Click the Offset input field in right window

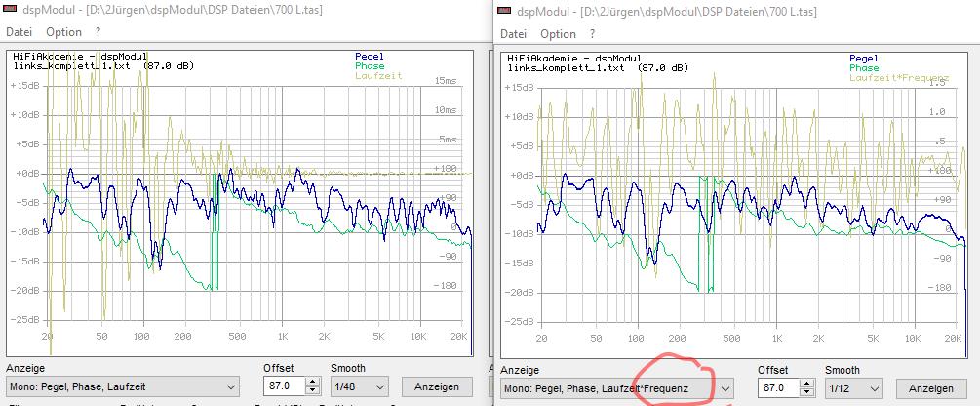pyautogui.click(x=777, y=388)
